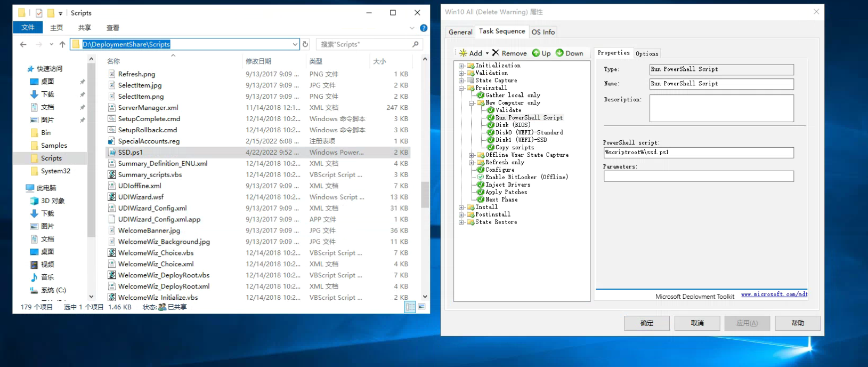
Task: Expand the State Restore group
Action: coord(461,222)
